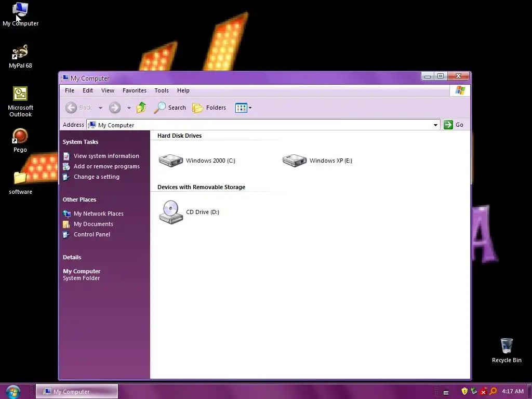Click Safely Remove Hardware tray icon
Screen dimensions: 532x399
click(x=474, y=391)
